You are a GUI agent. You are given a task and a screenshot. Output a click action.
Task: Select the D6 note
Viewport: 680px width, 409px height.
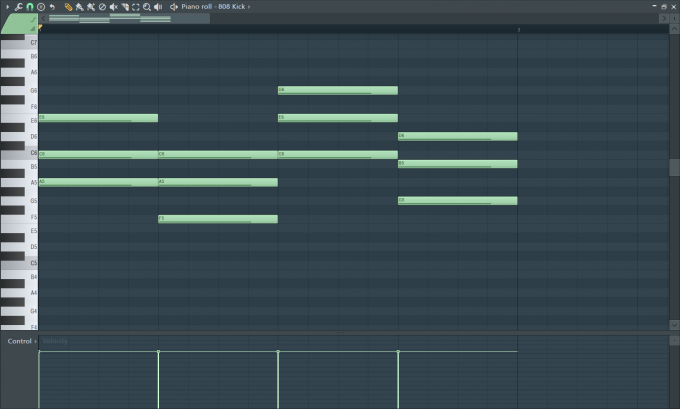458,136
